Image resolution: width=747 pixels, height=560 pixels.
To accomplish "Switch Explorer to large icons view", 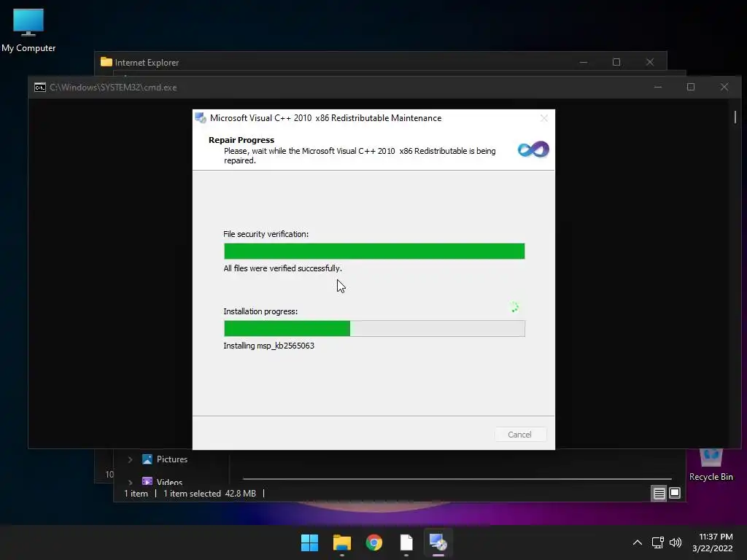I will pos(675,494).
